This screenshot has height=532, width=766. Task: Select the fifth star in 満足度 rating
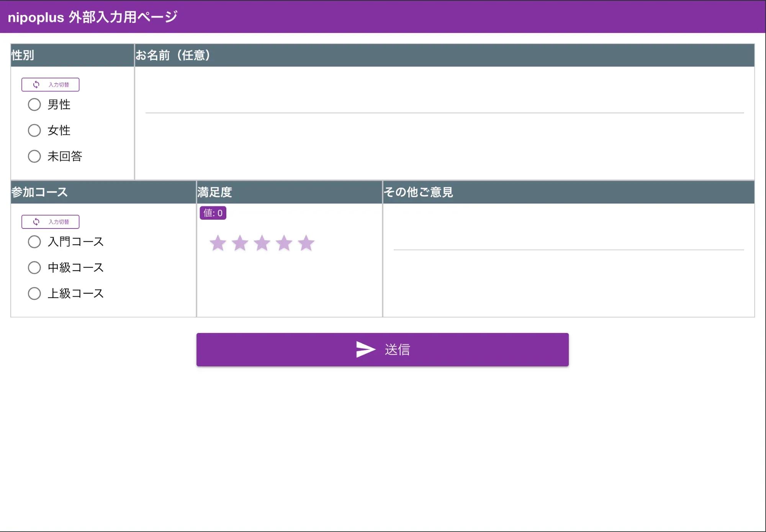click(306, 242)
